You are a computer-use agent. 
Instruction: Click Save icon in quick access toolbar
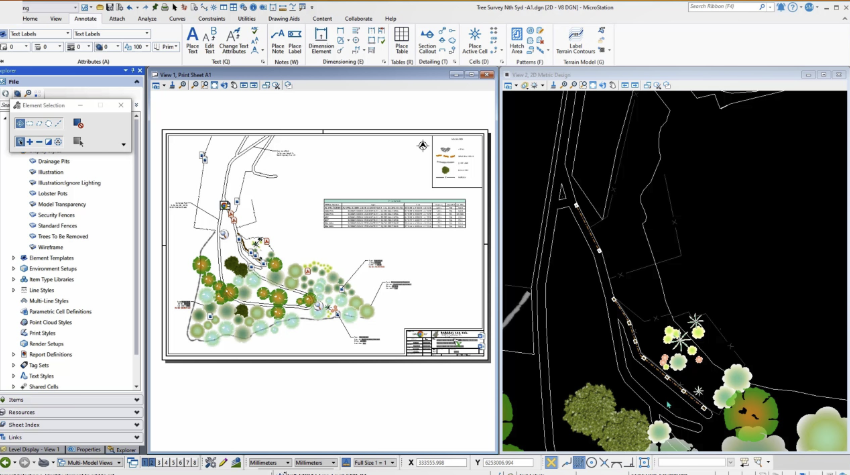[x=110, y=7]
